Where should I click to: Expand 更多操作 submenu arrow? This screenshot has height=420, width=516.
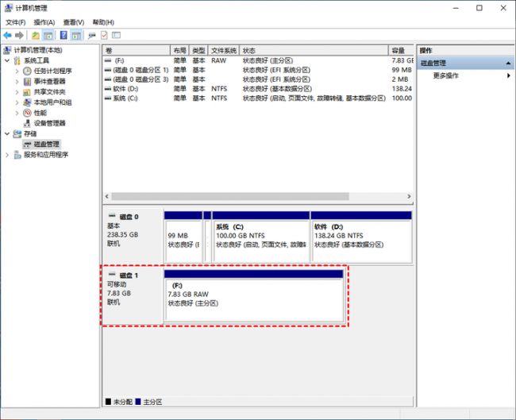tap(508, 75)
